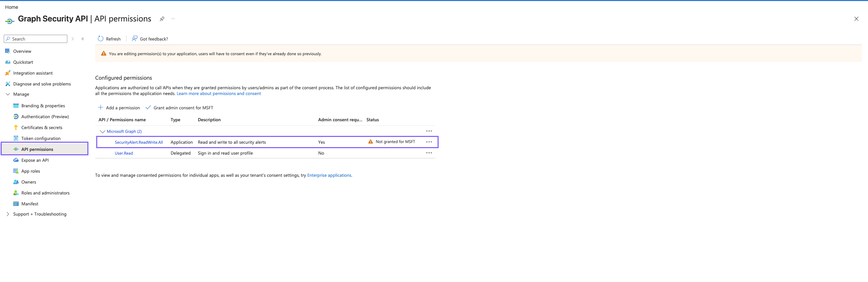The image size is (868, 282).
Task: Click into the sidebar Search field
Action: (x=35, y=39)
